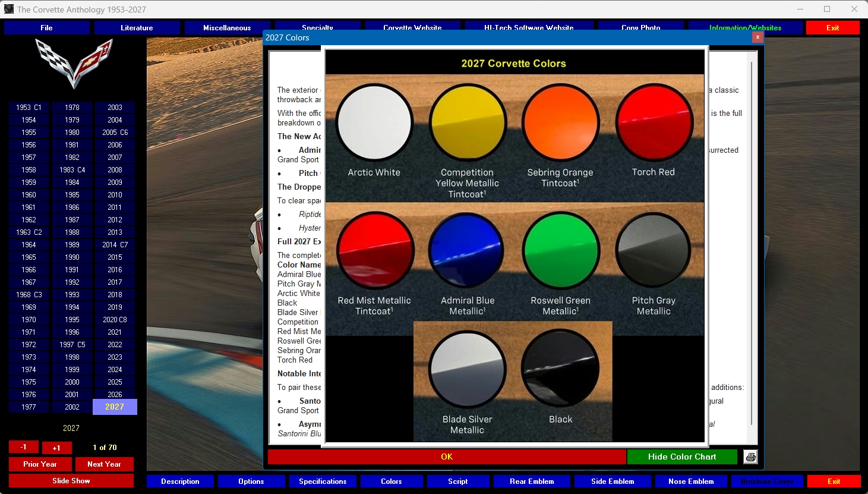Show the Side Emblem
The width and height of the screenshot is (868, 494).
click(613, 482)
